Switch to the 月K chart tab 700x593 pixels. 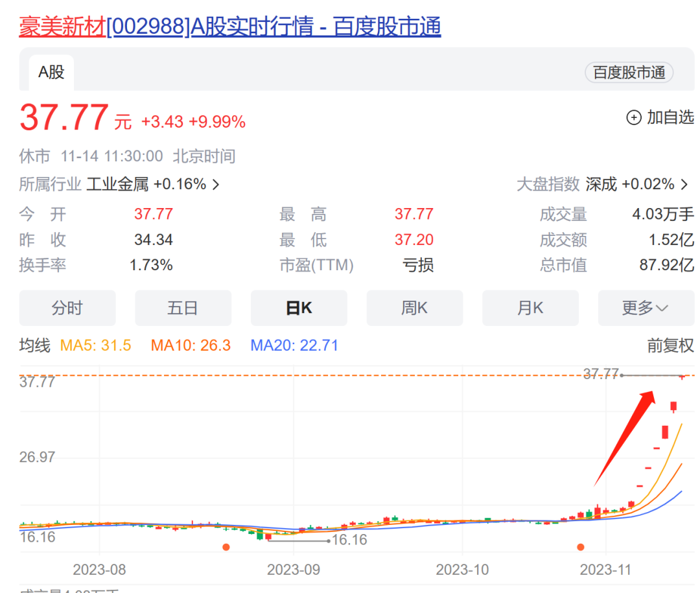pos(530,308)
